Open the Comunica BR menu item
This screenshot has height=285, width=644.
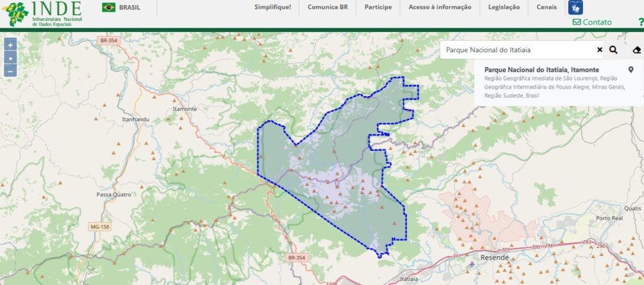click(x=327, y=8)
